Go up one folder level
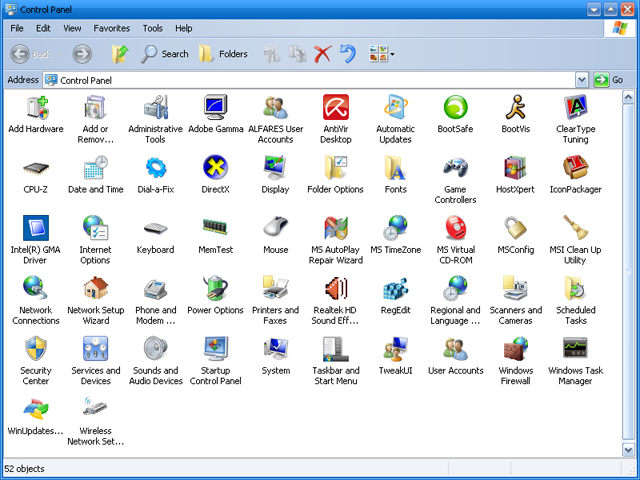The image size is (640, 480). click(120, 54)
